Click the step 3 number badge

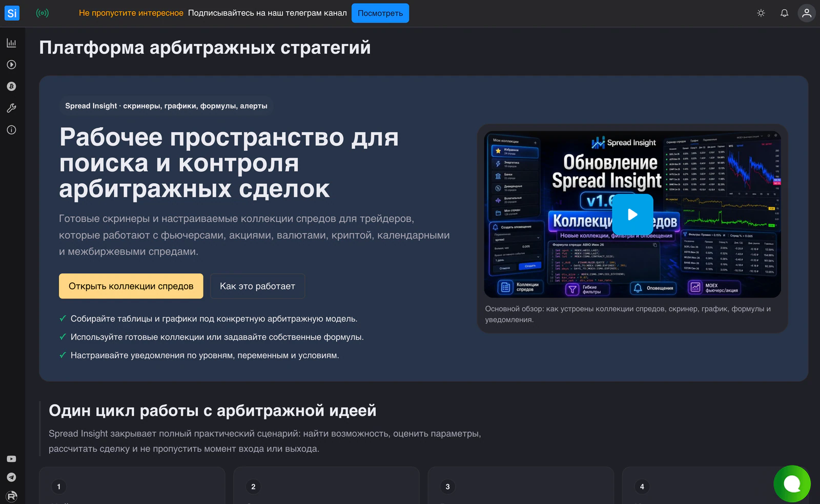pos(448,487)
